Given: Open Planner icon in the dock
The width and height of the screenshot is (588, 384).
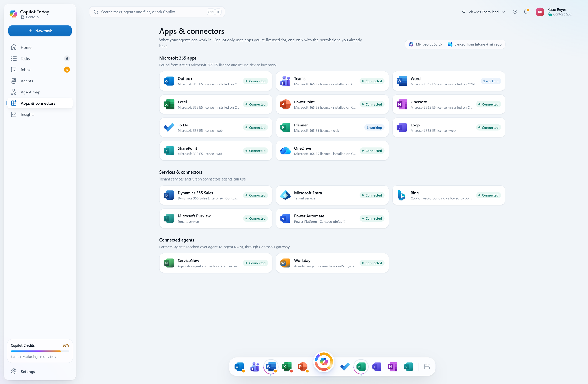Looking at the screenshot, I should (x=361, y=366).
